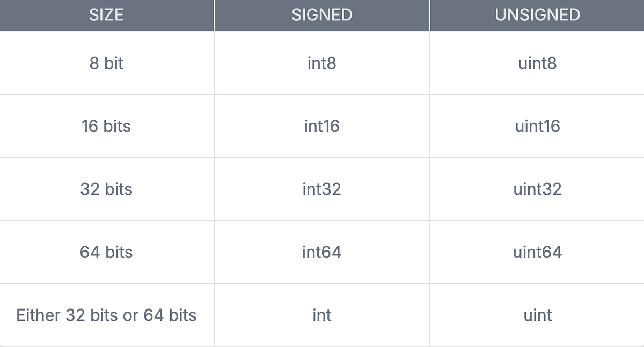
Task: Select the uint16 cell
Action: [537, 126]
